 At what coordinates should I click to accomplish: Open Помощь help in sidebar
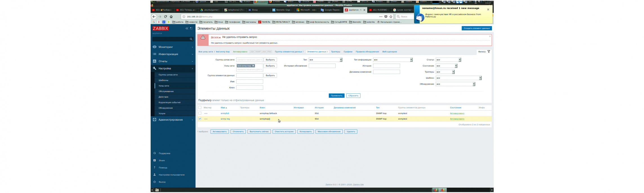click(x=163, y=168)
